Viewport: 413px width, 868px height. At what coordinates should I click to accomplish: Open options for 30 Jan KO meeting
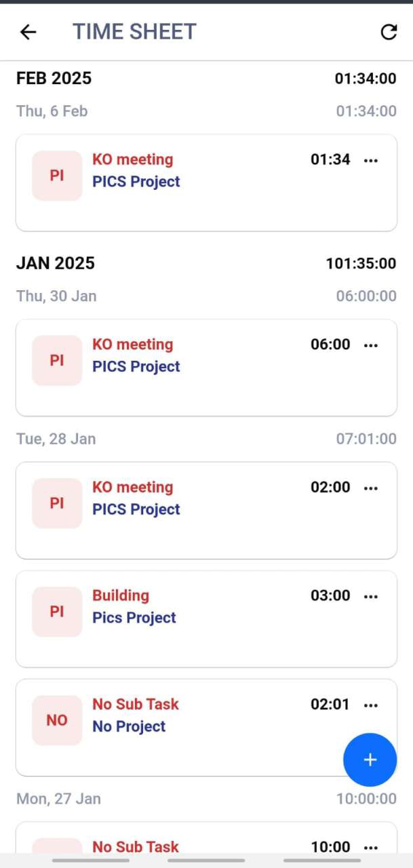pos(371,345)
